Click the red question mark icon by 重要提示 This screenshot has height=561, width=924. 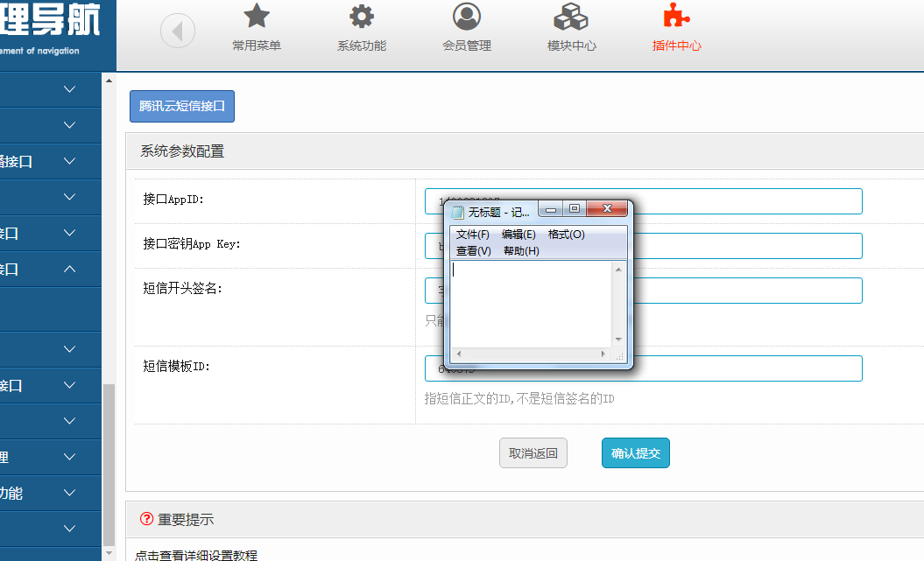(147, 519)
